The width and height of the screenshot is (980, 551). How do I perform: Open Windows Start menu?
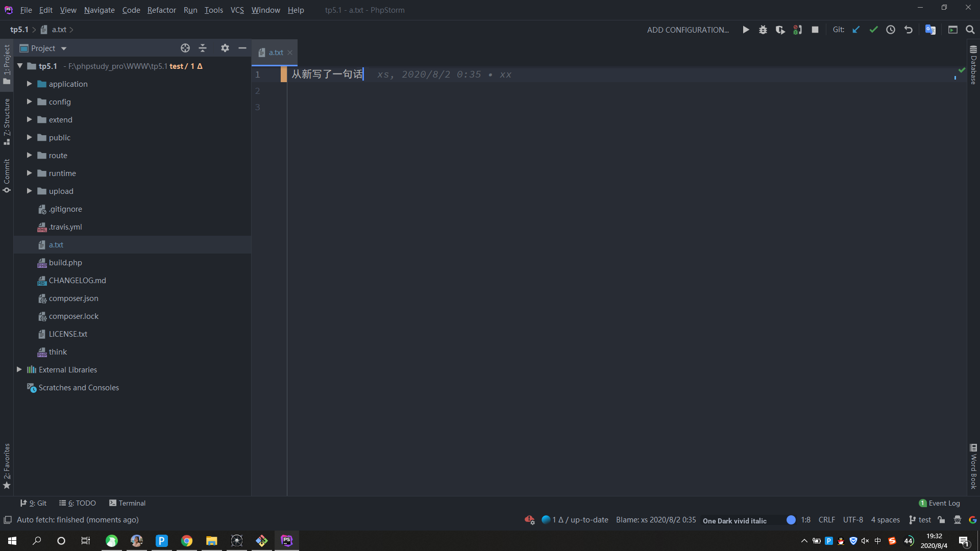[12, 541]
